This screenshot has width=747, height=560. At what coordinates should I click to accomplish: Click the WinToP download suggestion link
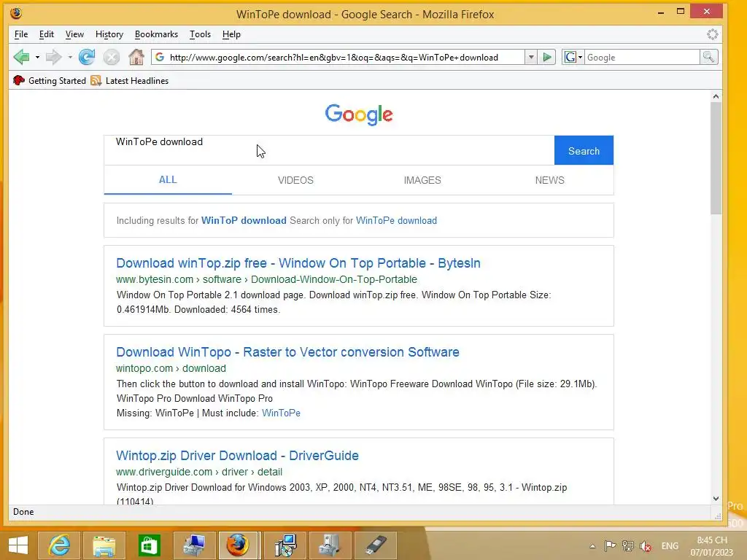[244, 220]
